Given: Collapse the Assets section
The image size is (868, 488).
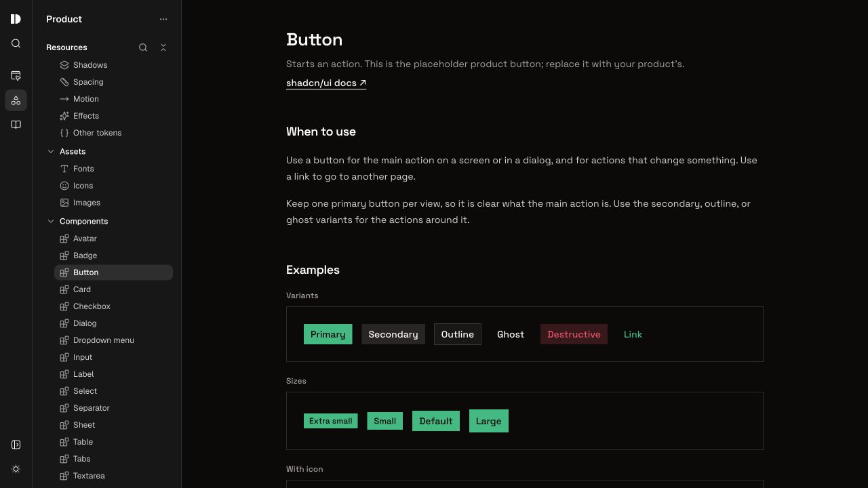Looking at the screenshot, I should (x=51, y=151).
